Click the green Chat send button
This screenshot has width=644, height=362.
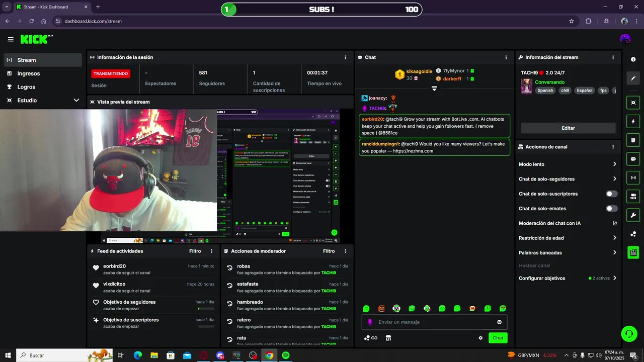[x=498, y=338]
